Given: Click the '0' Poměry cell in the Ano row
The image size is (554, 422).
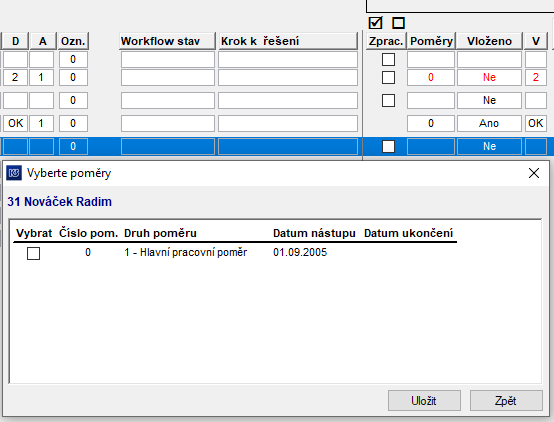Looking at the screenshot, I should point(431,123).
